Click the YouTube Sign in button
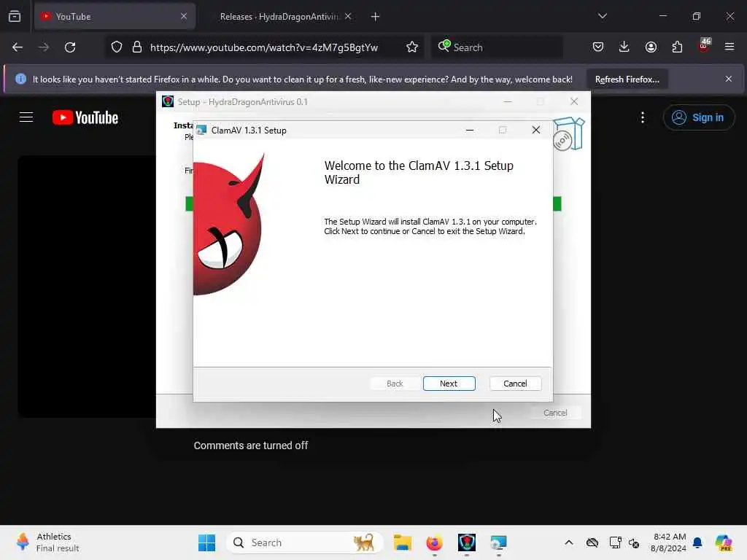 (x=698, y=117)
